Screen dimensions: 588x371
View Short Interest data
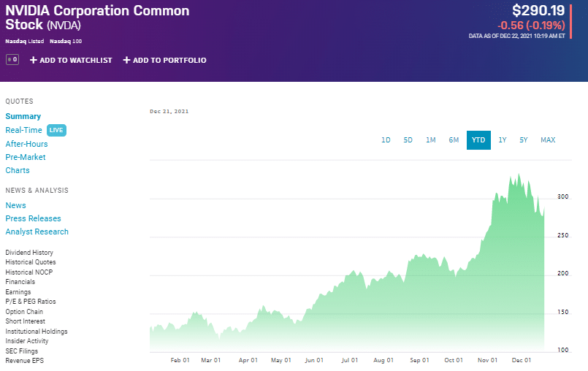point(25,321)
